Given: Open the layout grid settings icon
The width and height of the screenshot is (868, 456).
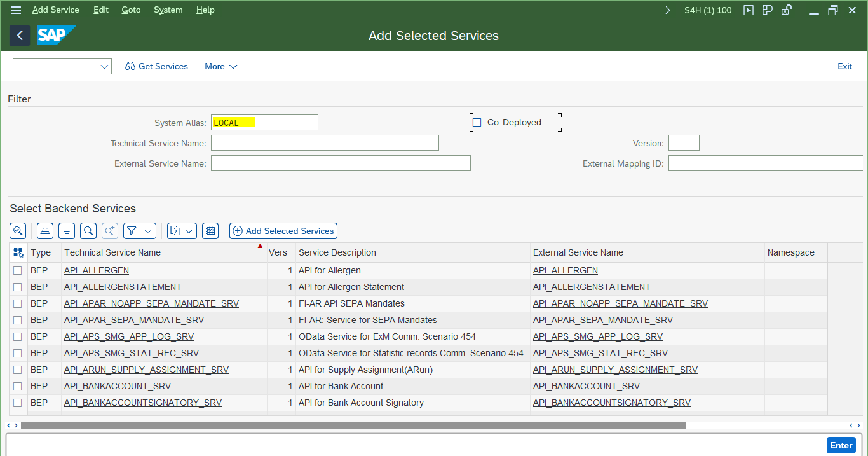Looking at the screenshot, I should tap(210, 231).
